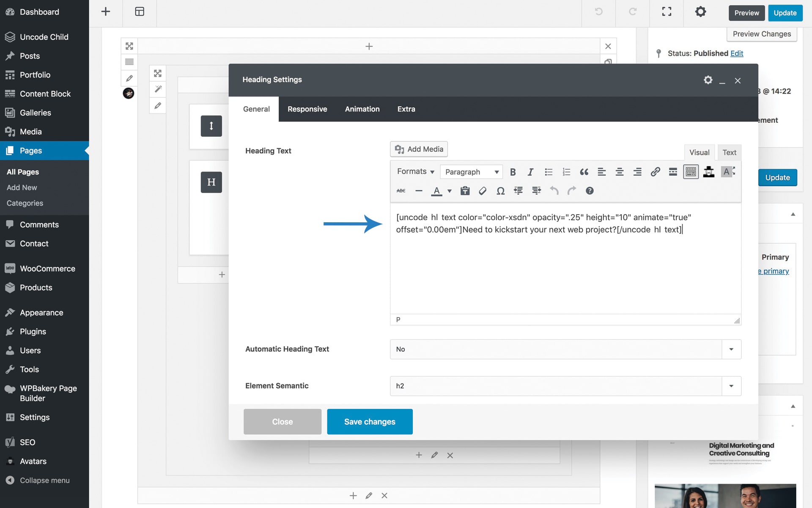Apply italic formatting to heading text

tap(530, 172)
